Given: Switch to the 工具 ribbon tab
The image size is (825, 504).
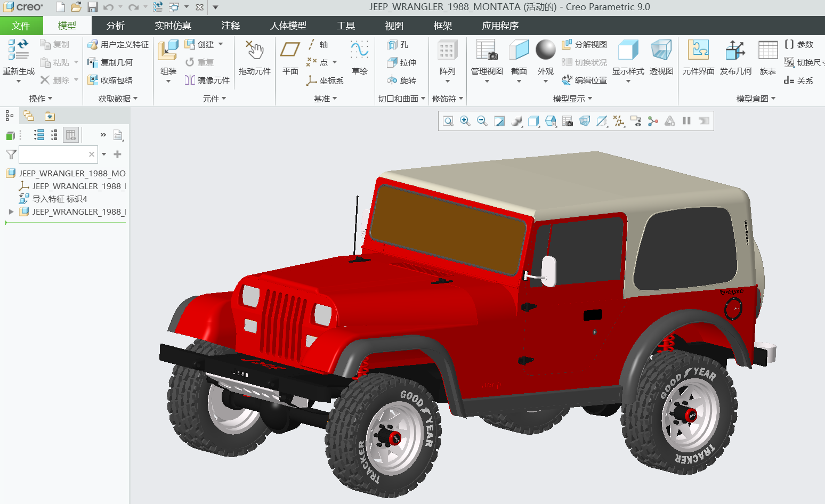Looking at the screenshot, I should pyautogui.click(x=345, y=26).
